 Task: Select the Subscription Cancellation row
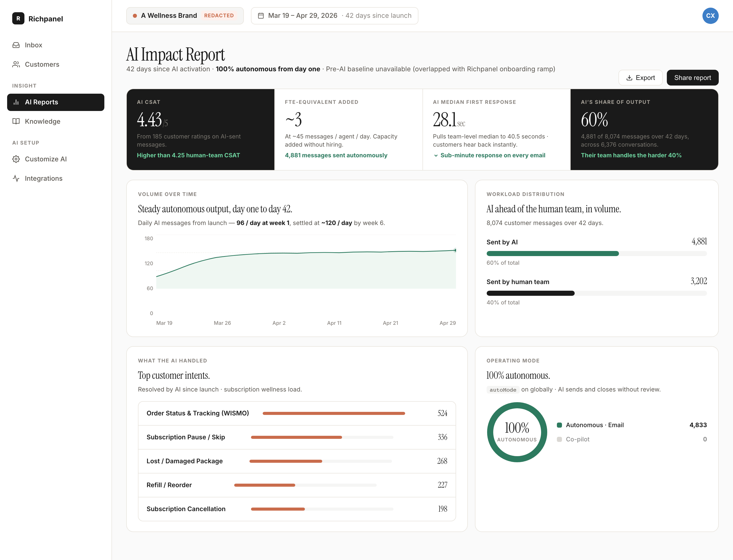pos(297,509)
